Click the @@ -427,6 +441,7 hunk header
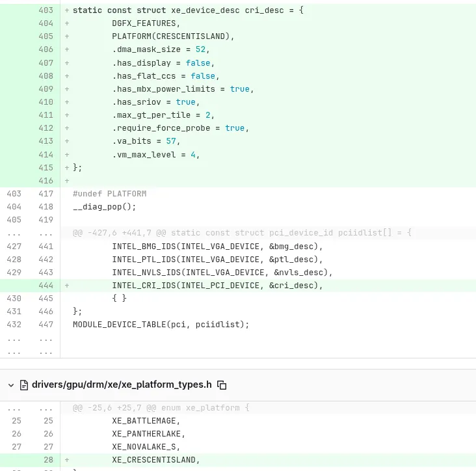 [242, 233]
